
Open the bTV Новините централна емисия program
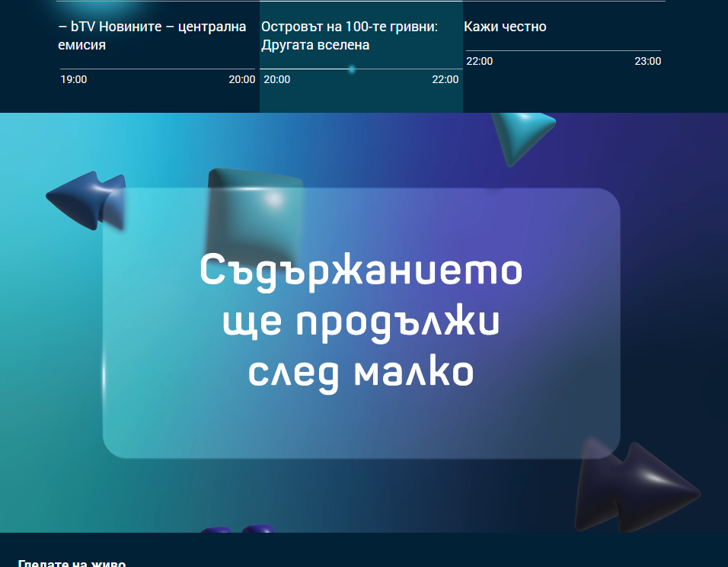pos(152,36)
